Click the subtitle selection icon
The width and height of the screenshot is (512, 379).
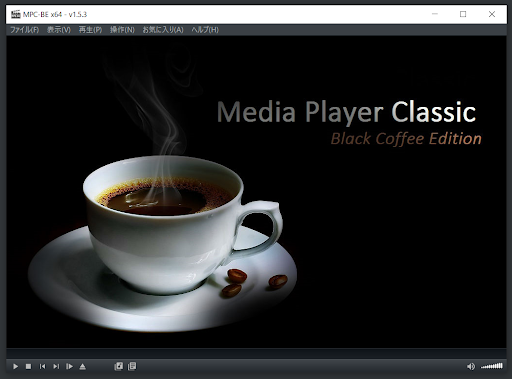pos(132,366)
